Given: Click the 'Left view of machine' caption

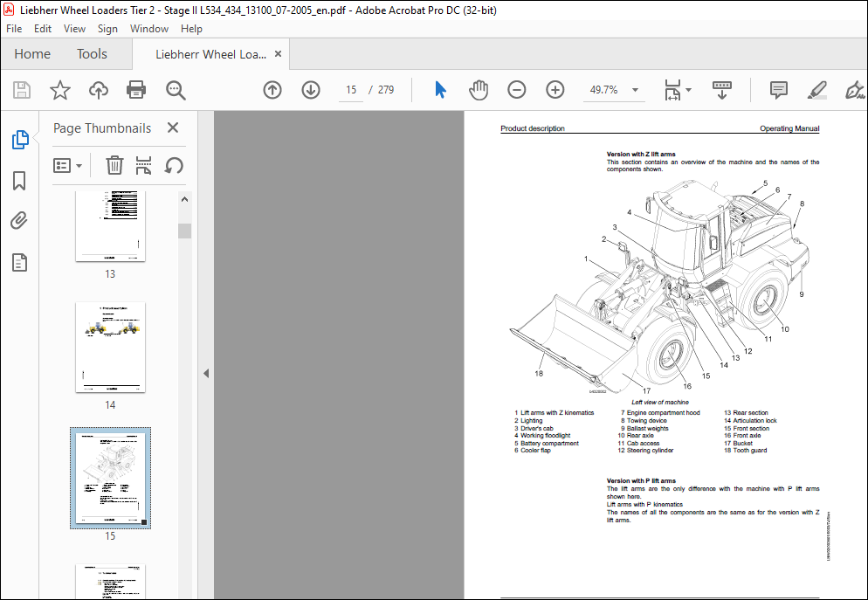Looking at the screenshot, I should (x=660, y=403).
